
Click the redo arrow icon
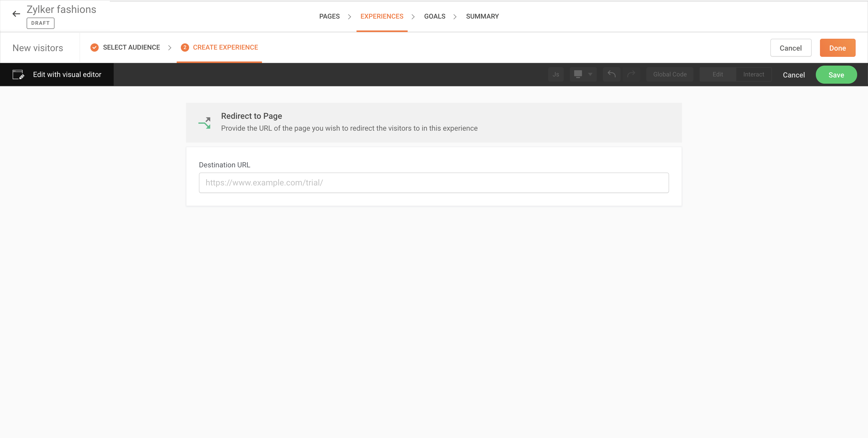coord(631,74)
